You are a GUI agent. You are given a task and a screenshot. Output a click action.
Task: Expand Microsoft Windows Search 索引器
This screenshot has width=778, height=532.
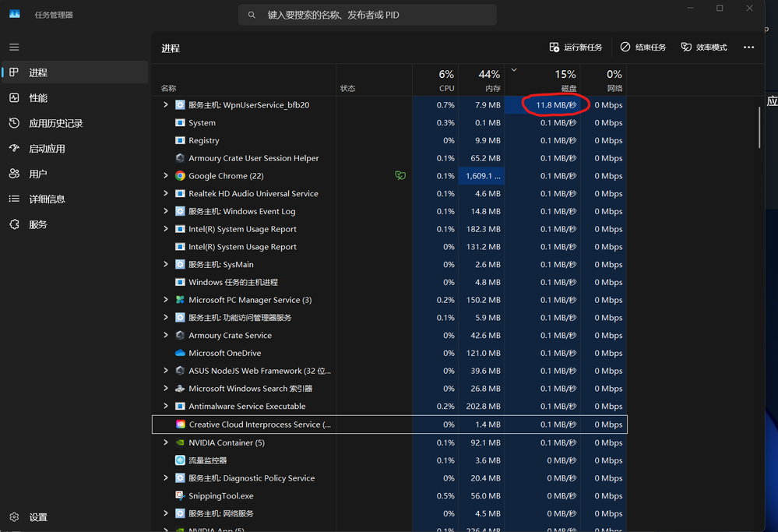166,388
